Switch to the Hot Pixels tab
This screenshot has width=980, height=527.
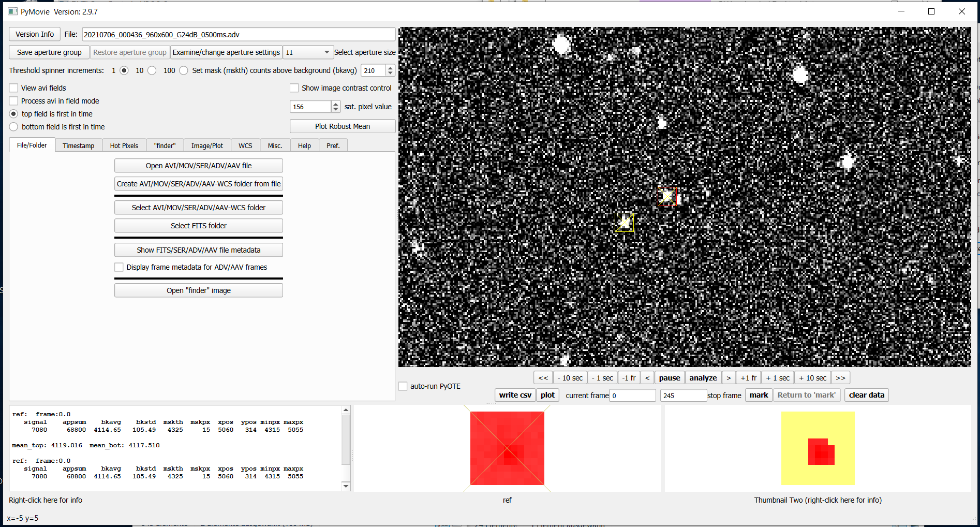pyautogui.click(x=124, y=146)
